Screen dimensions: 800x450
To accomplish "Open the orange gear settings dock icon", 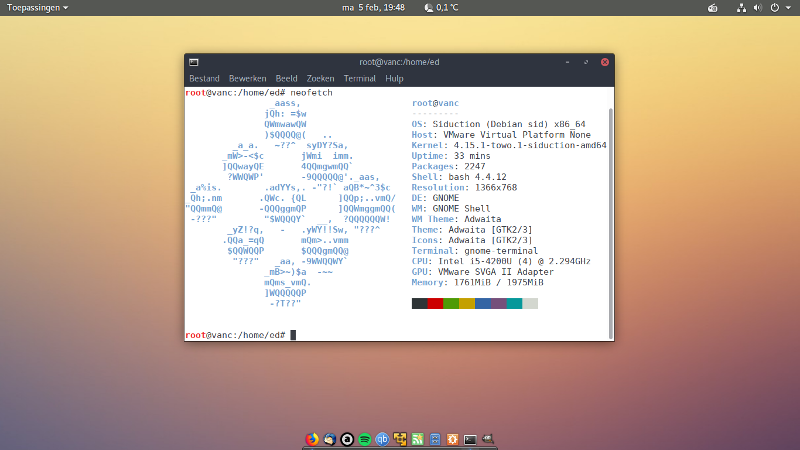I will (x=453, y=439).
